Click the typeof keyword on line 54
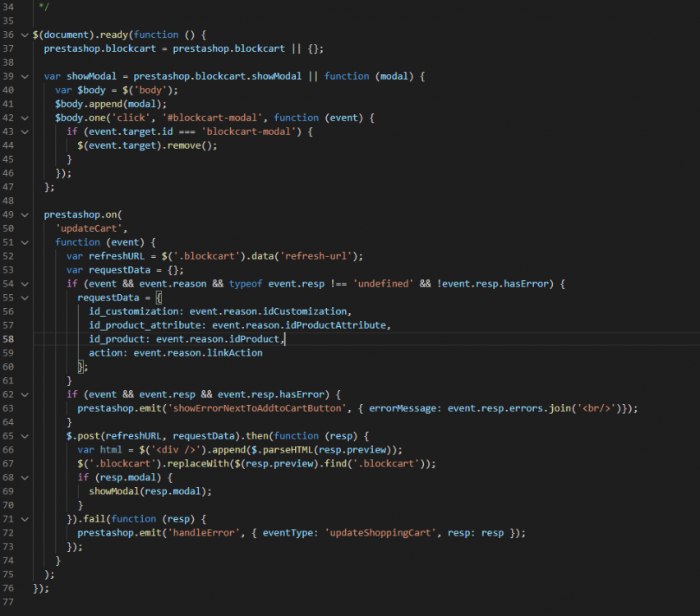The image size is (700, 616). click(246, 284)
